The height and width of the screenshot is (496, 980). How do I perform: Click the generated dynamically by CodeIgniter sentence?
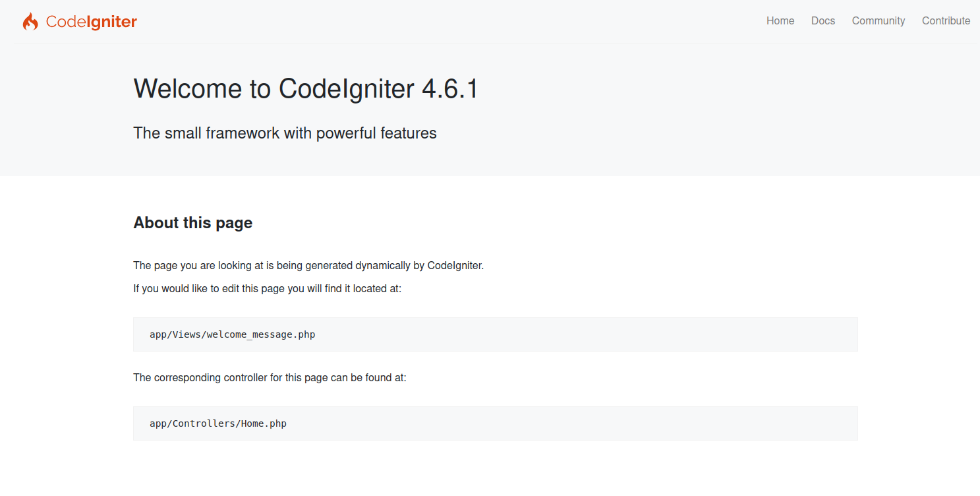tap(308, 266)
